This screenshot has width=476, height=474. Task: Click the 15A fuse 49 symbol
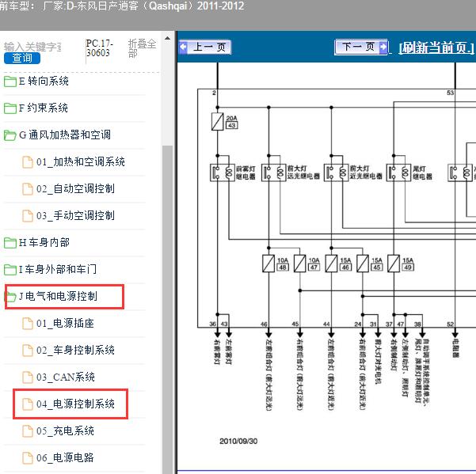pyautogui.click(x=394, y=264)
